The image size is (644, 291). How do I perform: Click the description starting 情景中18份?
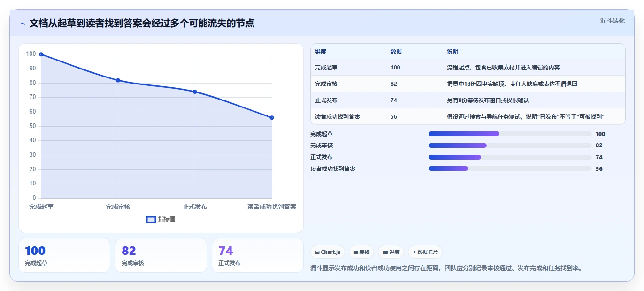click(512, 84)
